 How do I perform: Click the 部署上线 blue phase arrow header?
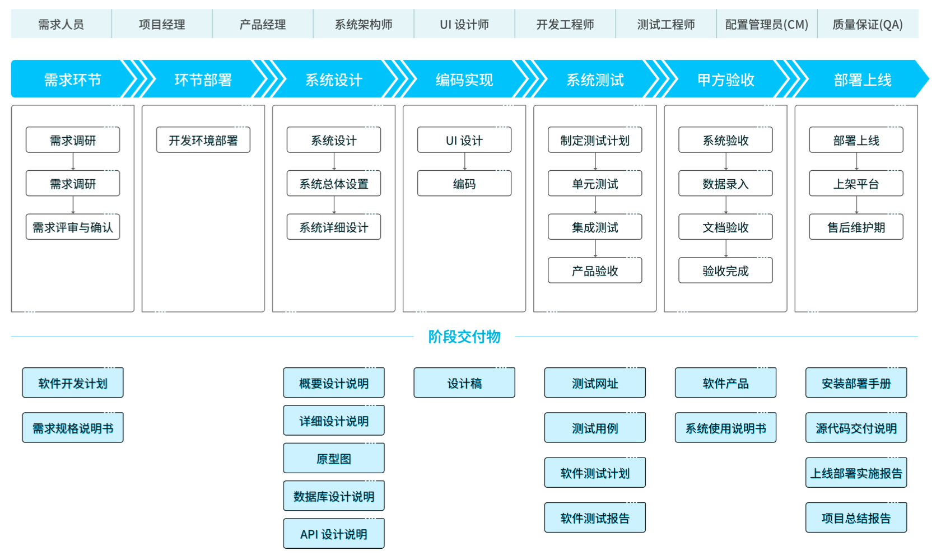(863, 80)
